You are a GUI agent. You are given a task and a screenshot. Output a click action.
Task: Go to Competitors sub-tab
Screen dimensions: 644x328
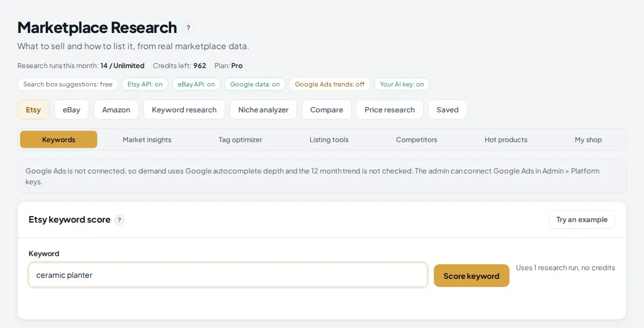point(417,140)
